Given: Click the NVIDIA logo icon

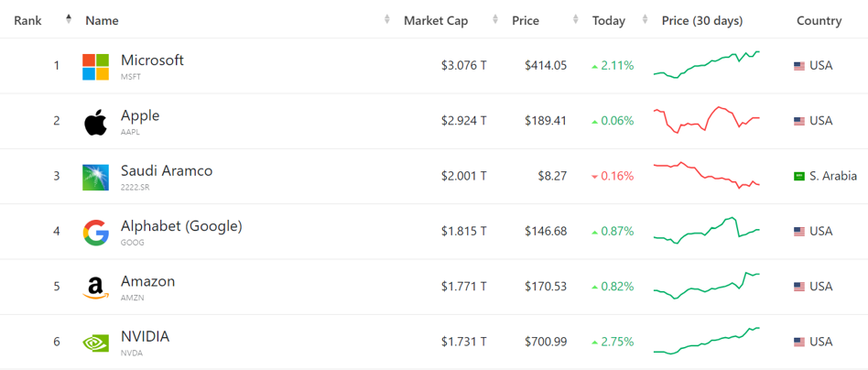Looking at the screenshot, I should [95, 342].
